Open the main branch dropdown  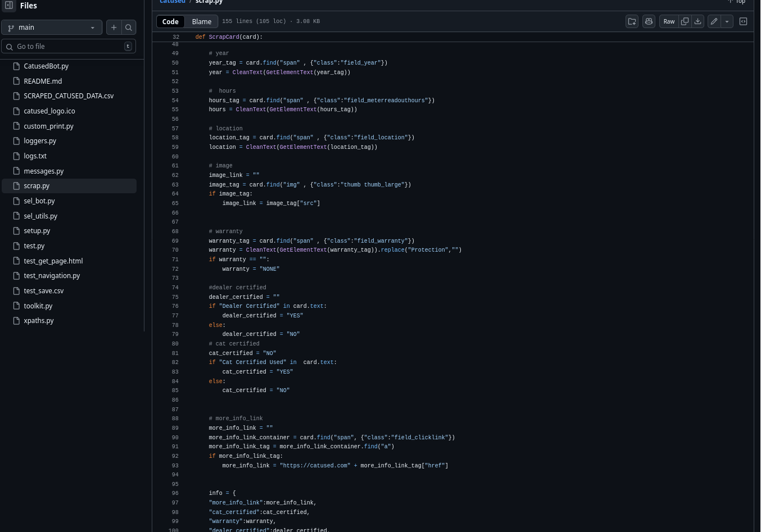pos(52,28)
